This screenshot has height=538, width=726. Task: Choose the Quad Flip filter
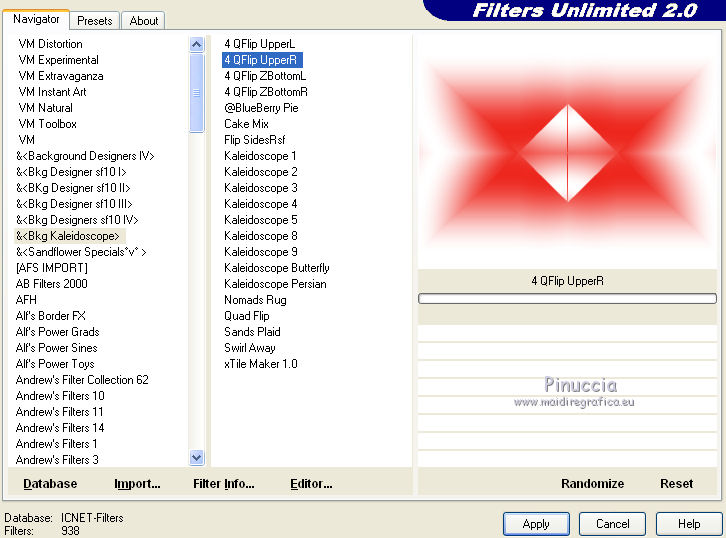tap(247, 316)
